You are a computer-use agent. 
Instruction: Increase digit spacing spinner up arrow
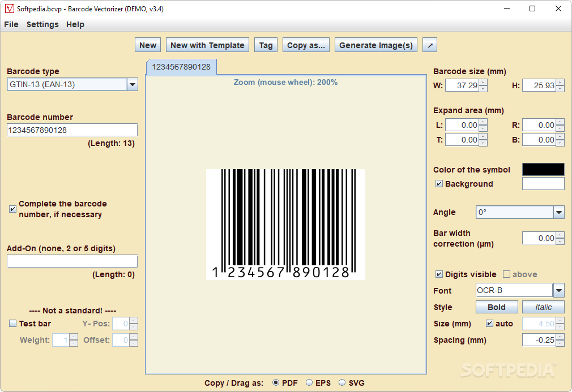tap(560, 337)
